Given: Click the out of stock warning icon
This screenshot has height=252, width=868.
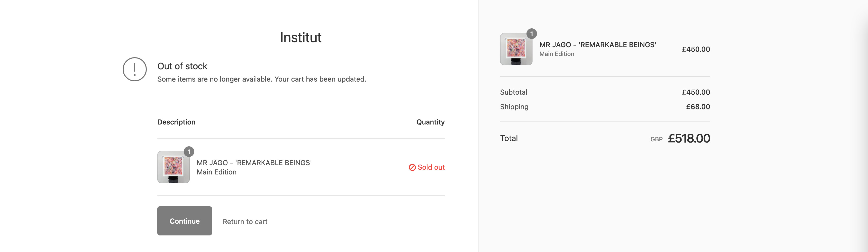Looking at the screenshot, I should pyautogui.click(x=134, y=69).
